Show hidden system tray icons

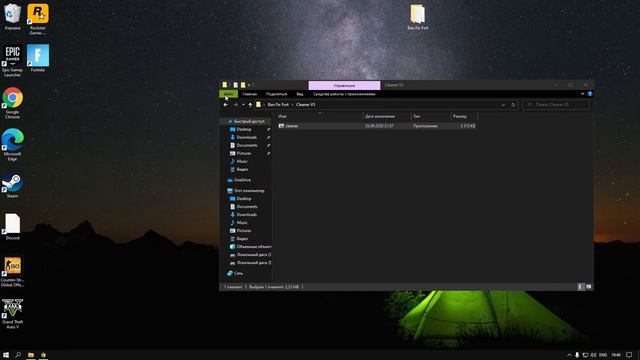569,355
